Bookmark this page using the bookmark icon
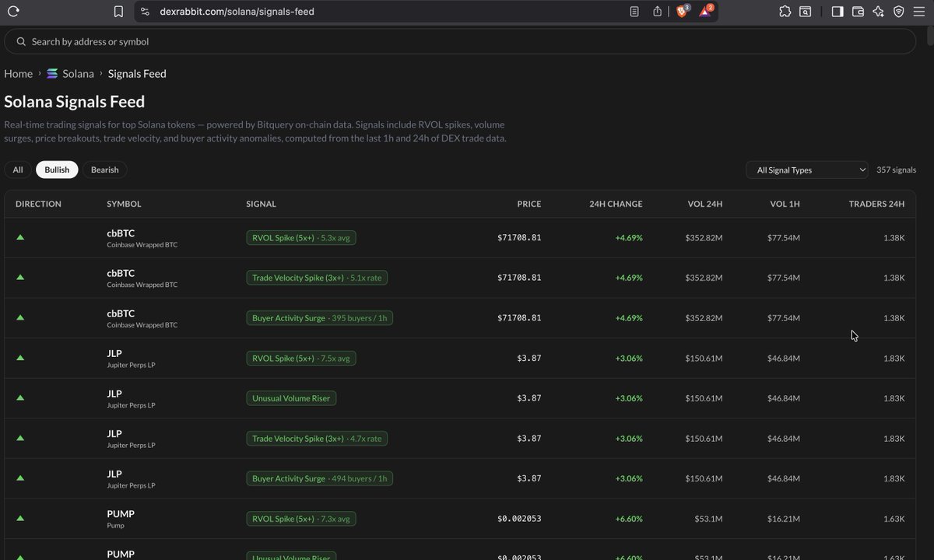This screenshot has height=560, width=934. tap(118, 11)
